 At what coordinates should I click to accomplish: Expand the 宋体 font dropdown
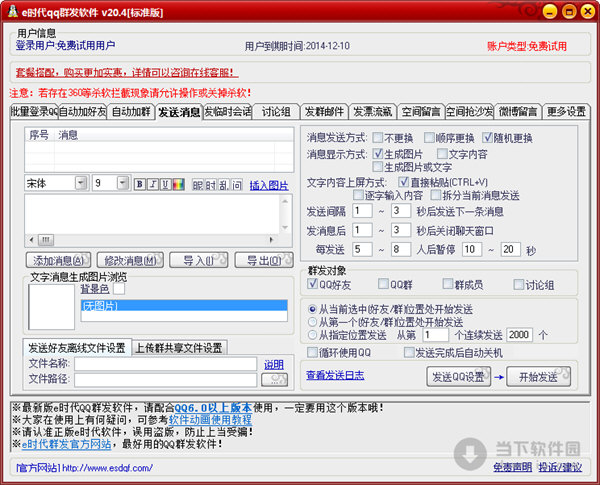coord(81,183)
